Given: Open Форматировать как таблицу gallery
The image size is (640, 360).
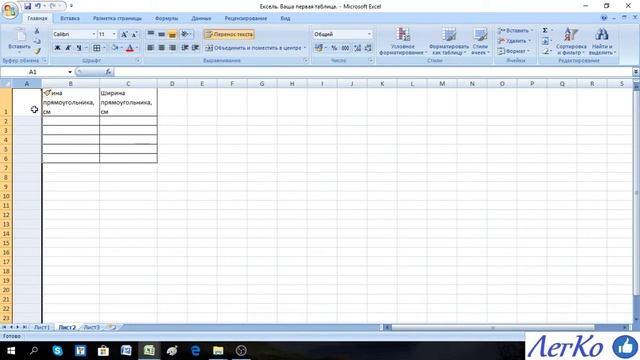Looking at the screenshot, I should tap(449, 41).
